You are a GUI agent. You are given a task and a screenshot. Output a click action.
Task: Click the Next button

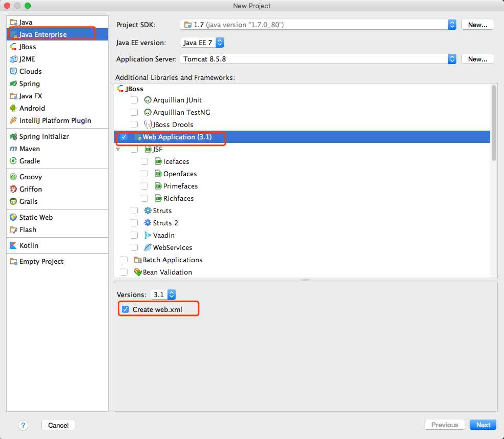pyautogui.click(x=483, y=425)
